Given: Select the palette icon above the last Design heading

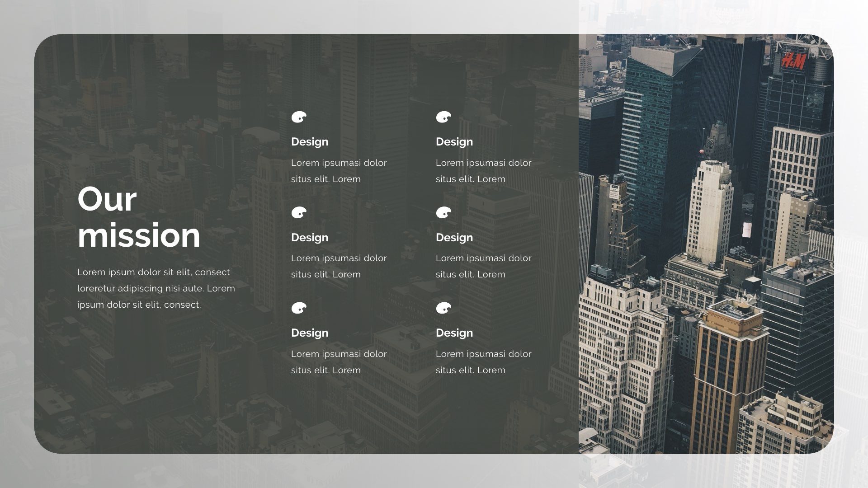Looking at the screenshot, I should point(443,308).
